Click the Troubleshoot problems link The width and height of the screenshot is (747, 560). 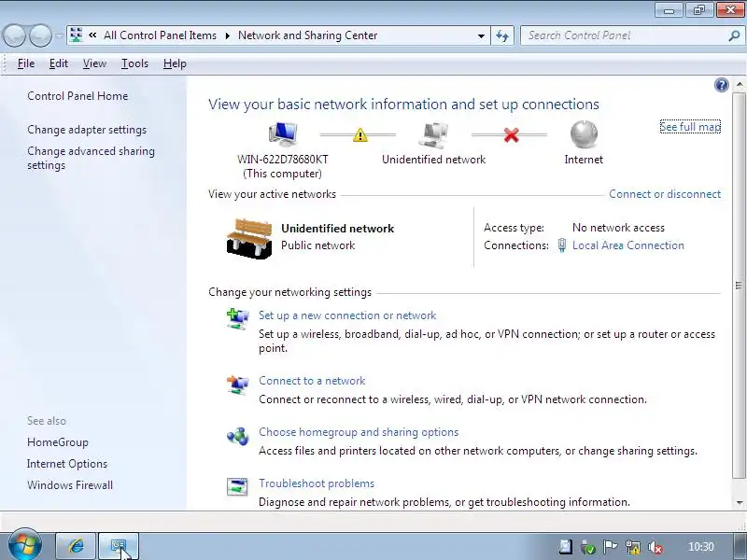coord(317,483)
